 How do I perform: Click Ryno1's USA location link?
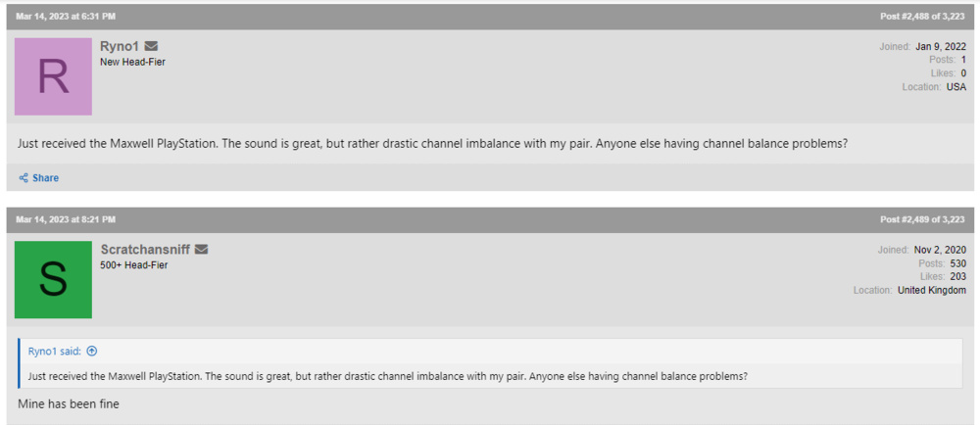click(955, 87)
